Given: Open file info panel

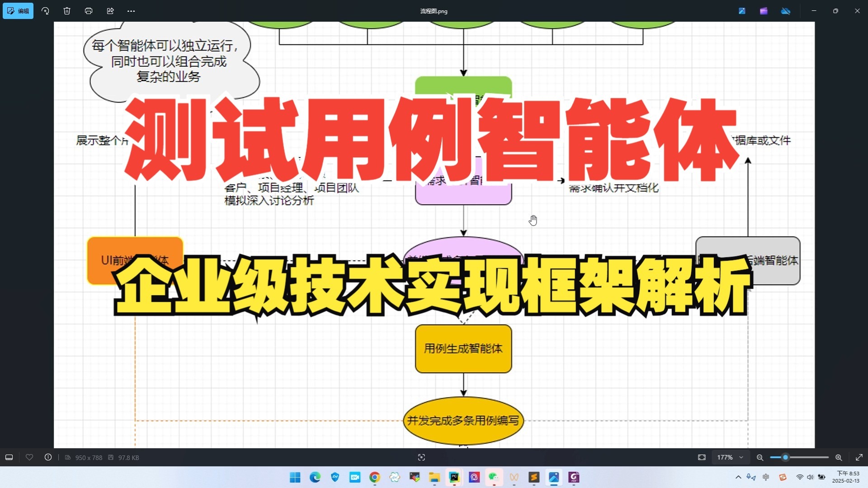Looking at the screenshot, I should point(48,457).
